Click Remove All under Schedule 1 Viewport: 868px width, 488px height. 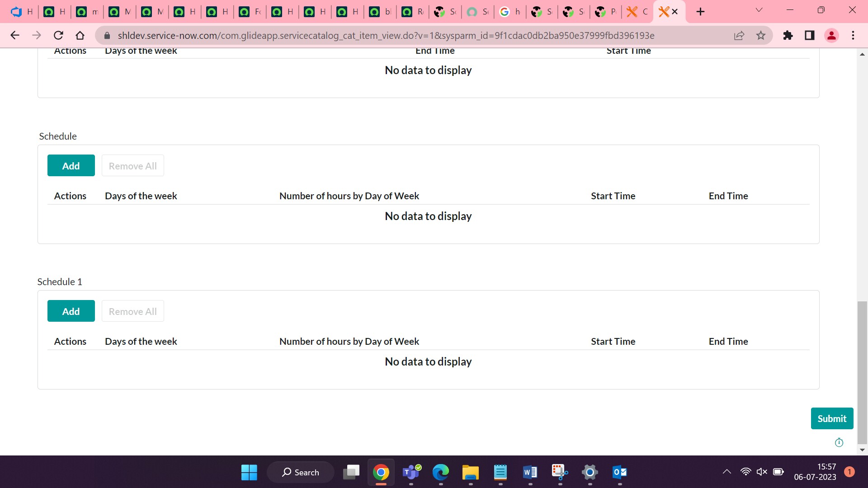(132, 311)
